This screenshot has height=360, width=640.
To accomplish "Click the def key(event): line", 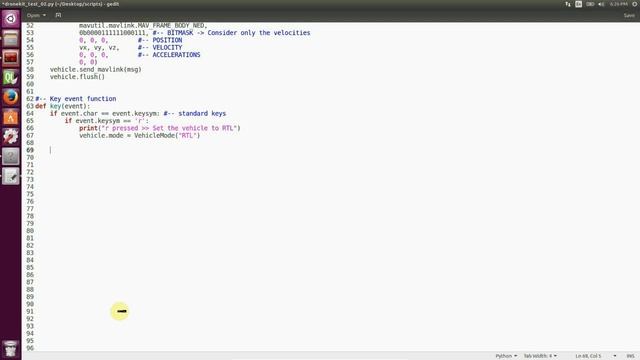I will pyautogui.click(x=62, y=106).
